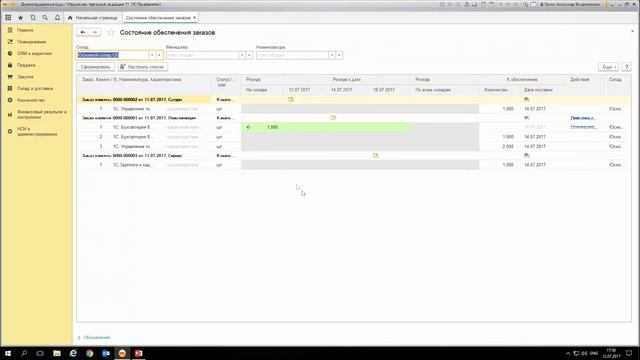Open Windows taskbar search
The width and height of the screenshot is (640, 360).
(x=24, y=353)
